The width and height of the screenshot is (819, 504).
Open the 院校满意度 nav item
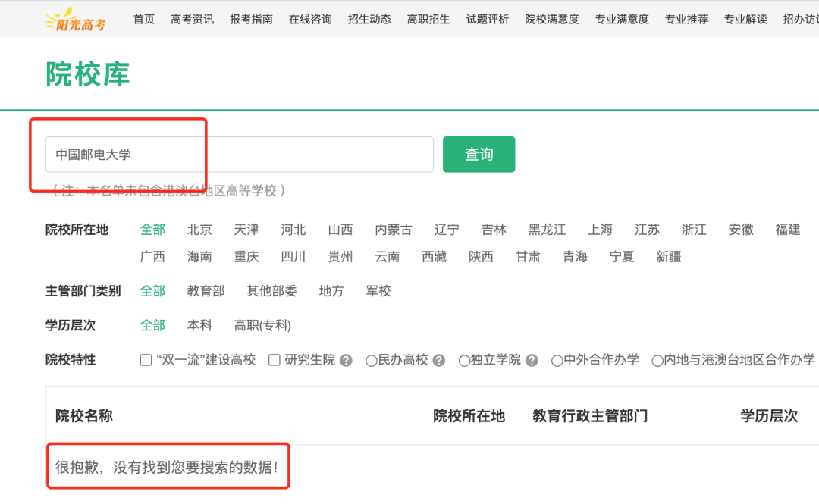552,19
